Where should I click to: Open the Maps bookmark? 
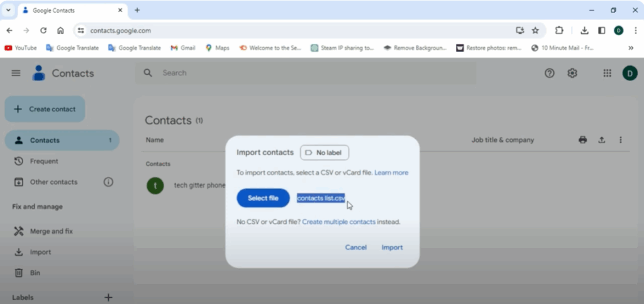(x=217, y=48)
